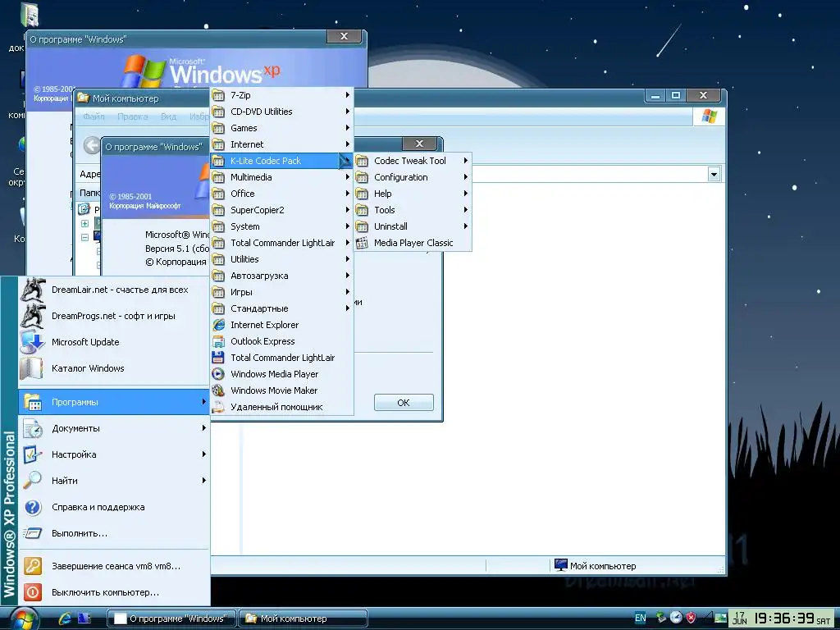
Task: Choose Выключить компьютер...
Action: (x=113, y=592)
